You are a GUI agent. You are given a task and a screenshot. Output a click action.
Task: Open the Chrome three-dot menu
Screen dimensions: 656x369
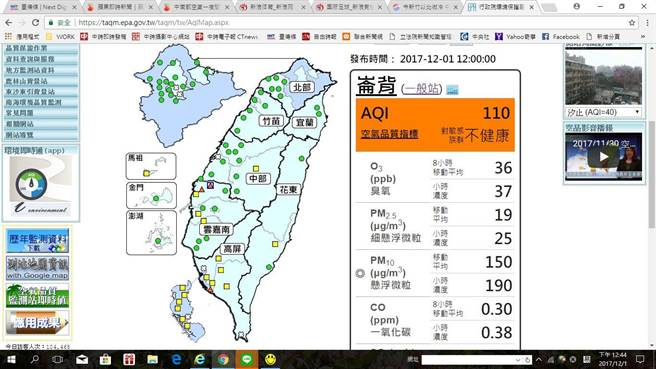pos(648,23)
